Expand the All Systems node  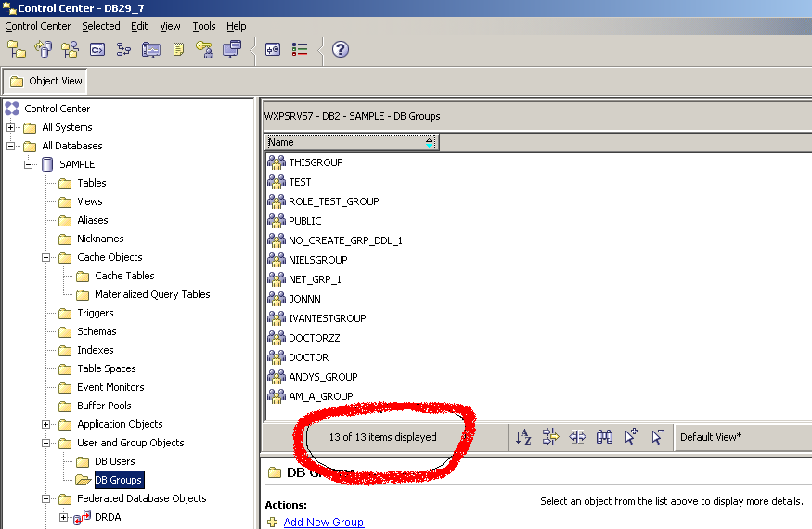pos(10,127)
